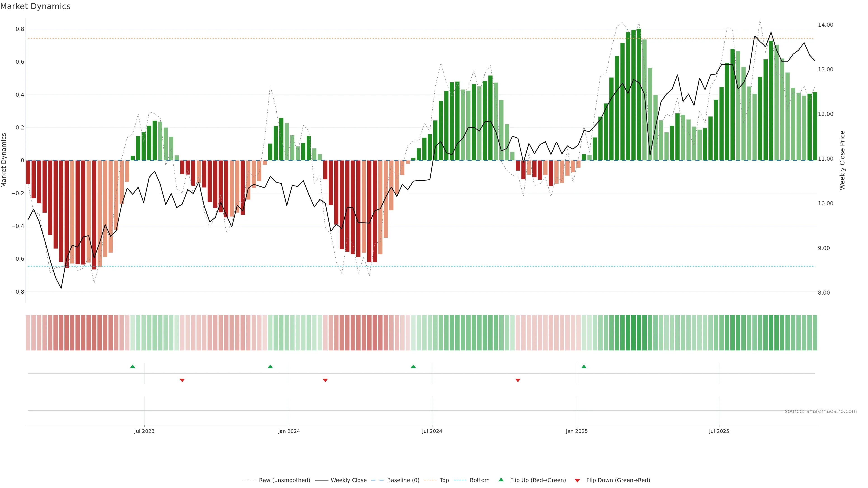Click the first green flip-up triangle marker

(132, 366)
